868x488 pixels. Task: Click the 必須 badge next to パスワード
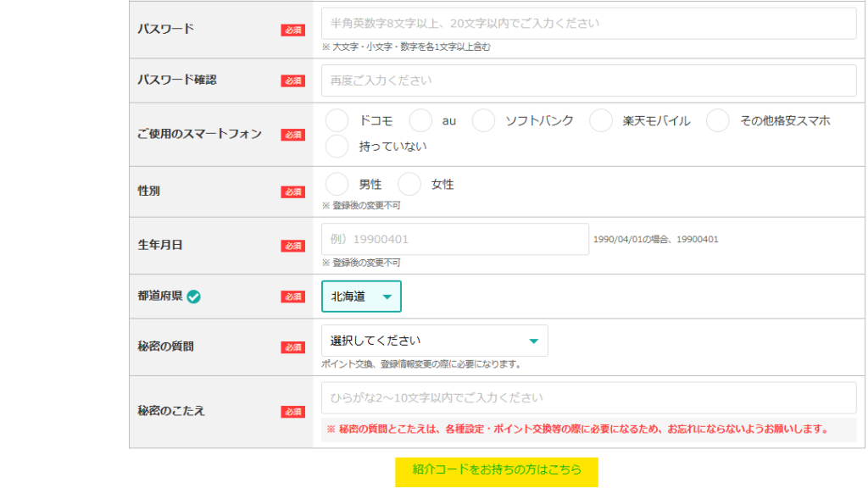[293, 30]
